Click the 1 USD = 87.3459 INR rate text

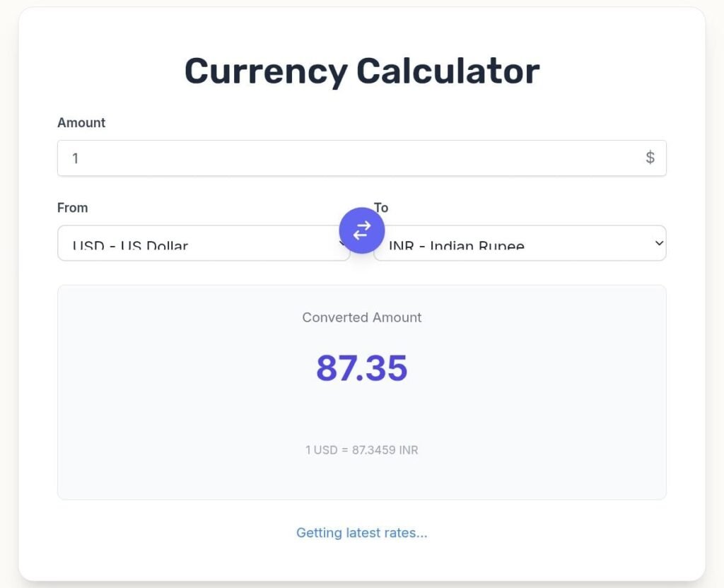point(361,450)
